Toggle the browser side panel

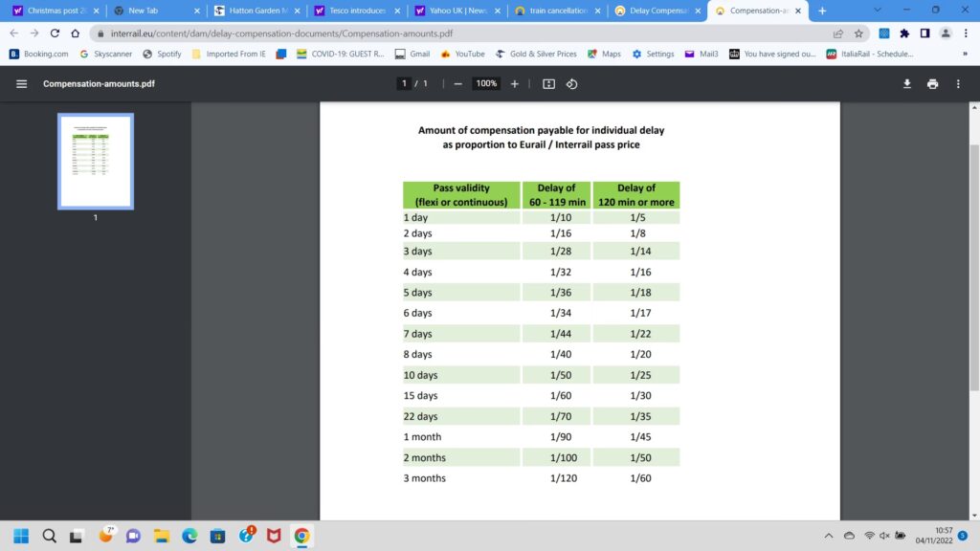click(924, 33)
